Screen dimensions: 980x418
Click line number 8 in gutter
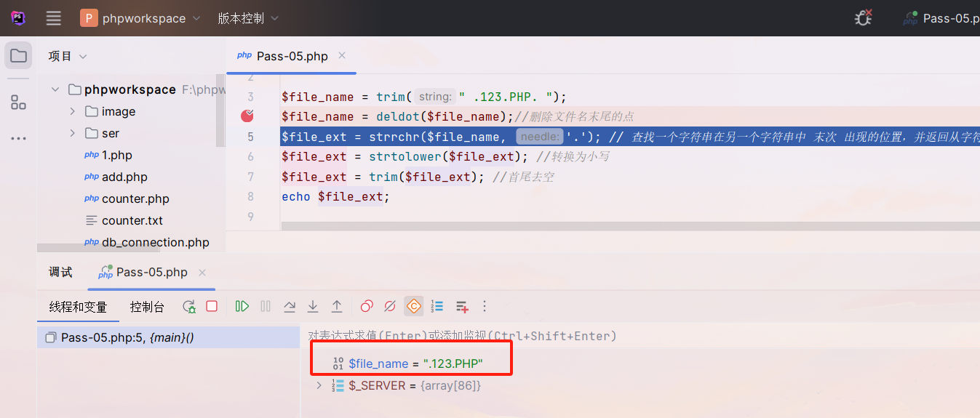pos(250,196)
